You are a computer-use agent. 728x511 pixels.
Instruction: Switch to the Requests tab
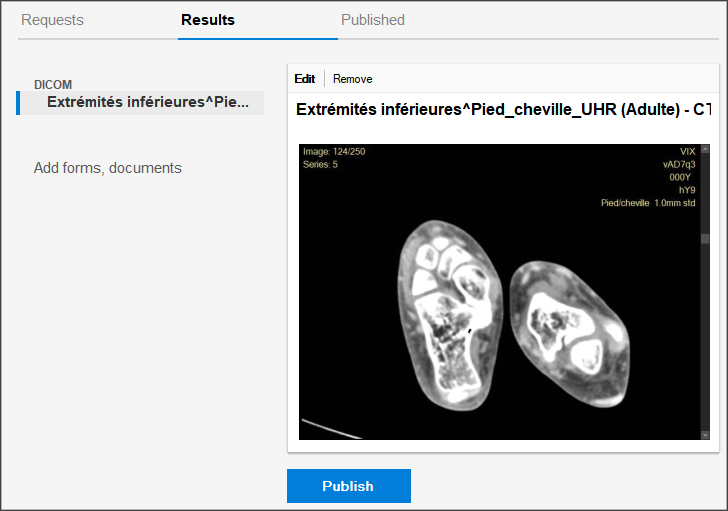pos(52,20)
